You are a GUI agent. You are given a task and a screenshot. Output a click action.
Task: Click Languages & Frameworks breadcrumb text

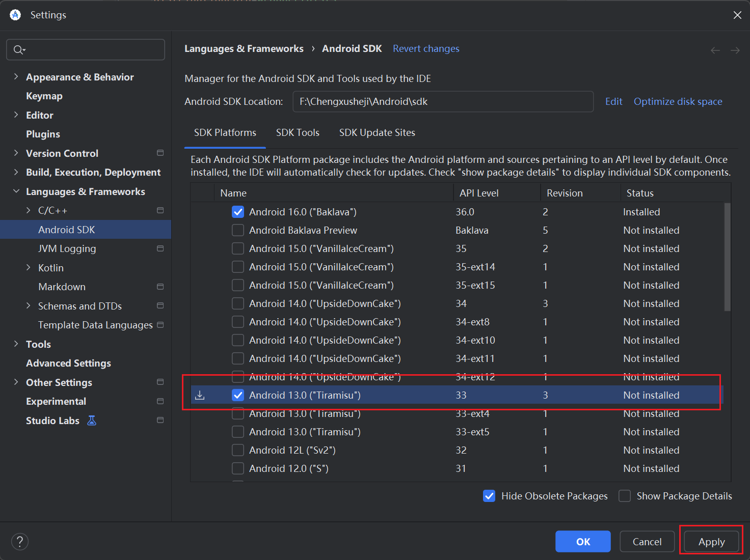tap(244, 48)
